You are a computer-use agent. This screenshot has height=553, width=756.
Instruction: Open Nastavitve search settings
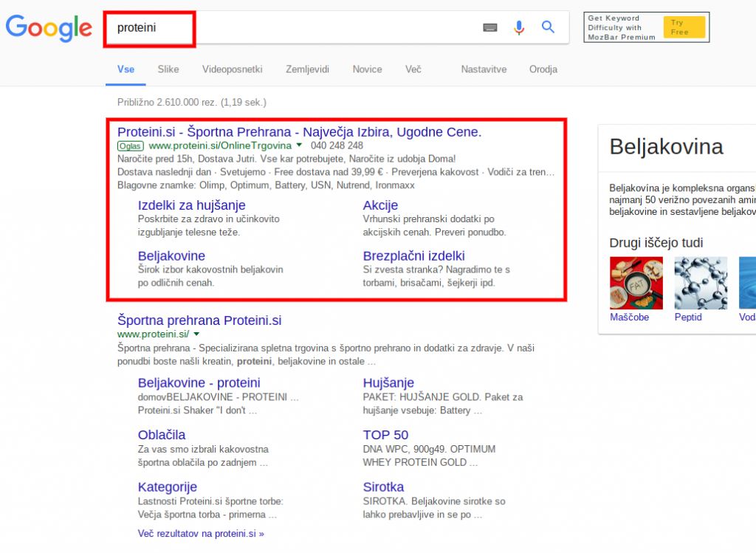[x=484, y=69]
